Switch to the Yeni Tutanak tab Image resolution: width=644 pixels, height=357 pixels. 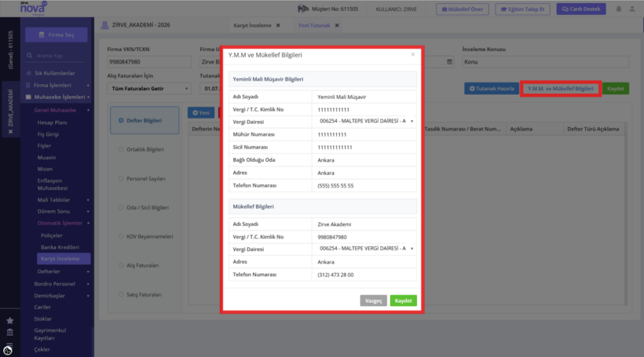click(314, 25)
